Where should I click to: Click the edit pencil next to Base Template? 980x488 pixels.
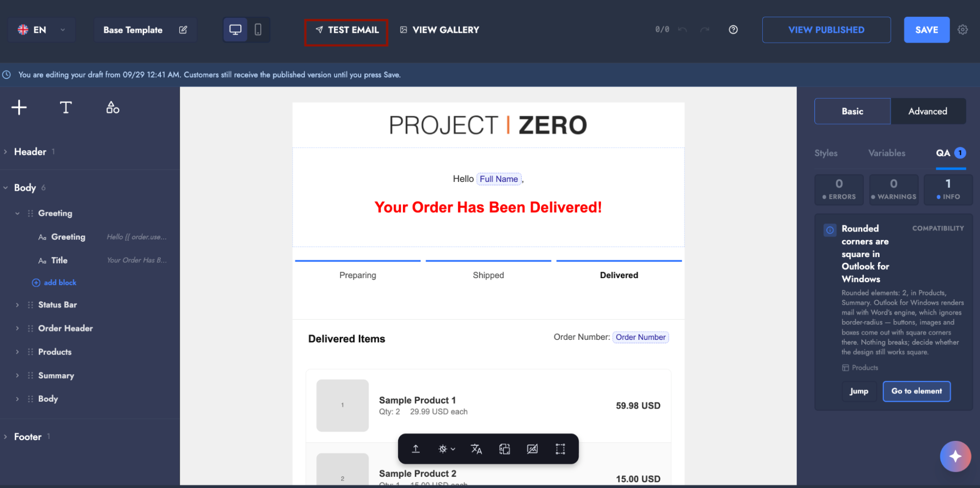(183, 30)
